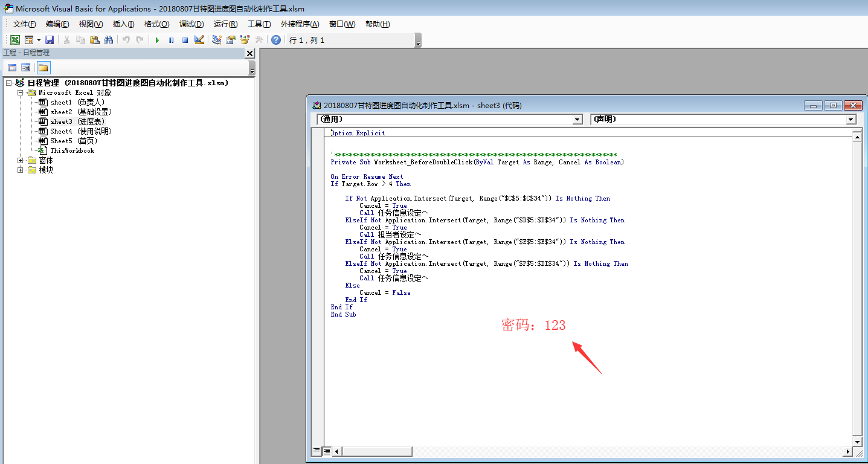This screenshot has width=868, height=464.
Task: Open the 工具(T) menu
Action: [x=259, y=24]
